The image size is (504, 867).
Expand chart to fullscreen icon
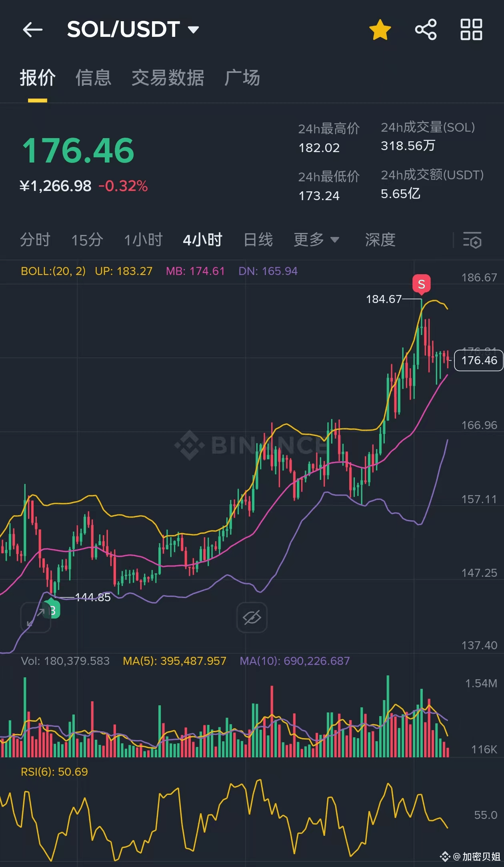(36, 617)
